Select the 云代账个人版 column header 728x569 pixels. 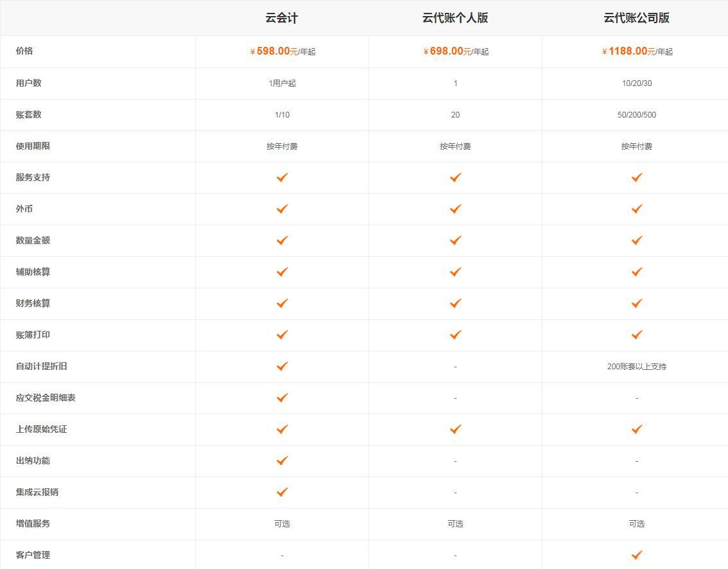tap(455, 18)
